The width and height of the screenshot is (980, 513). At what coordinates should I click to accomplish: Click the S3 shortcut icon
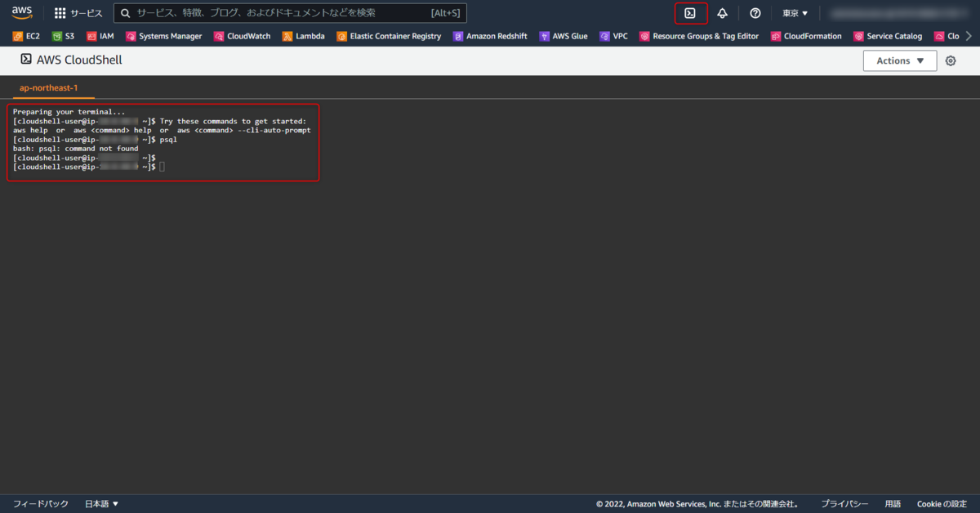57,36
